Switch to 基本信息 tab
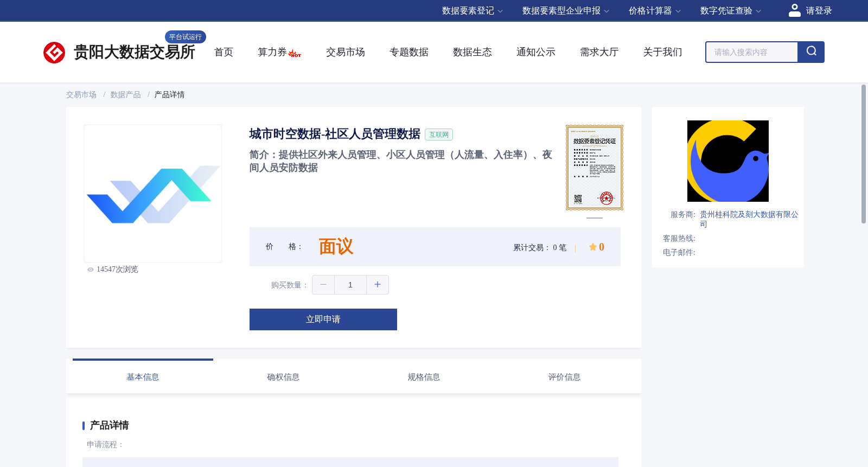 [143, 377]
